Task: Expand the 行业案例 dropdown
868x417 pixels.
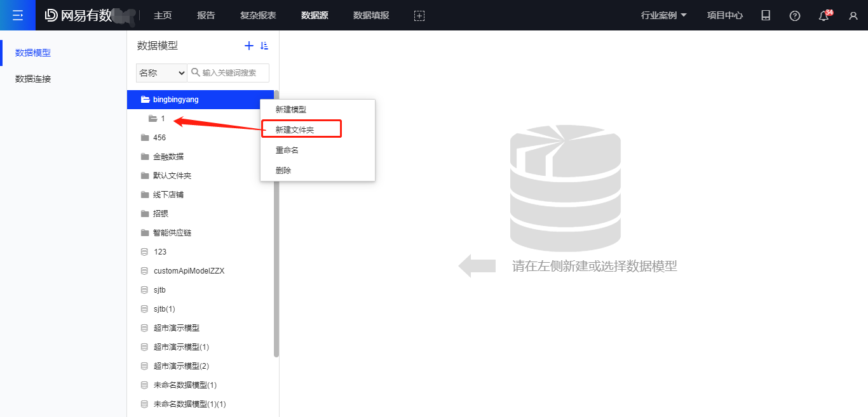Action: point(664,15)
